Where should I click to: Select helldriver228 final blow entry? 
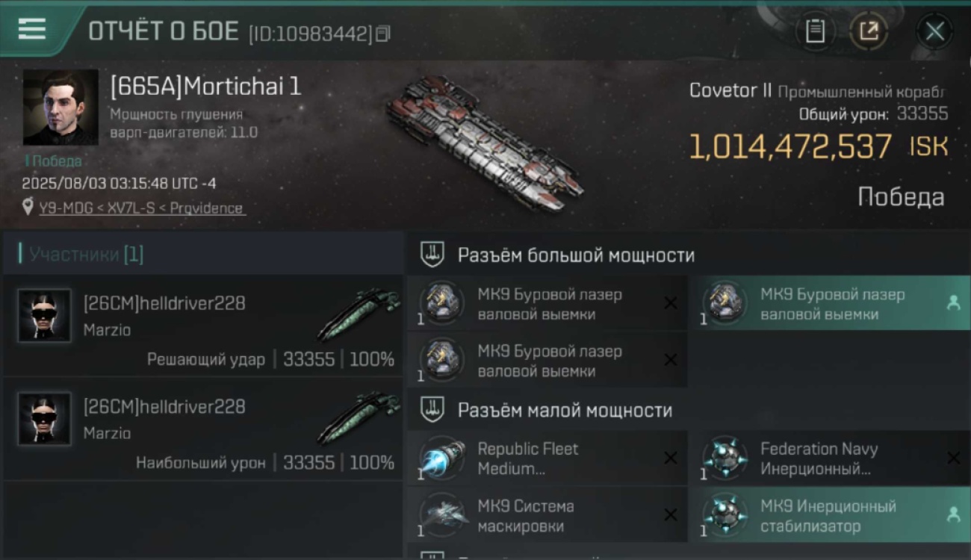[x=203, y=326]
